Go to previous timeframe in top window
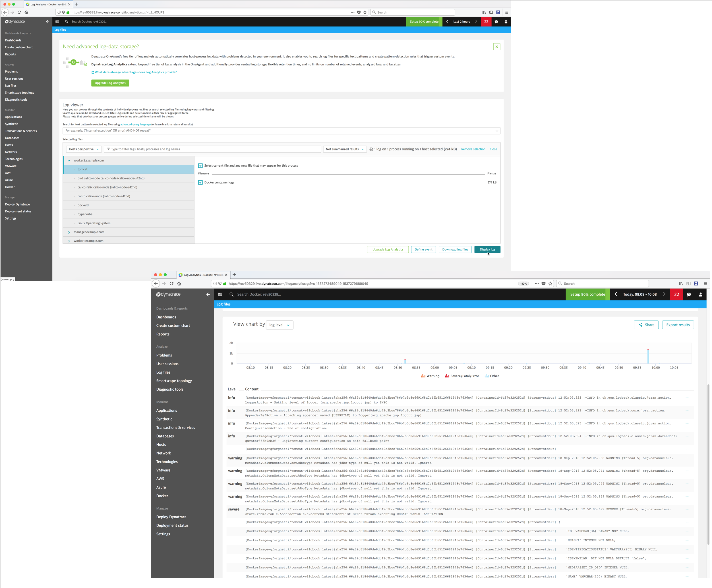Image resolution: width=712 pixels, height=588 pixels. tap(447, 21)
